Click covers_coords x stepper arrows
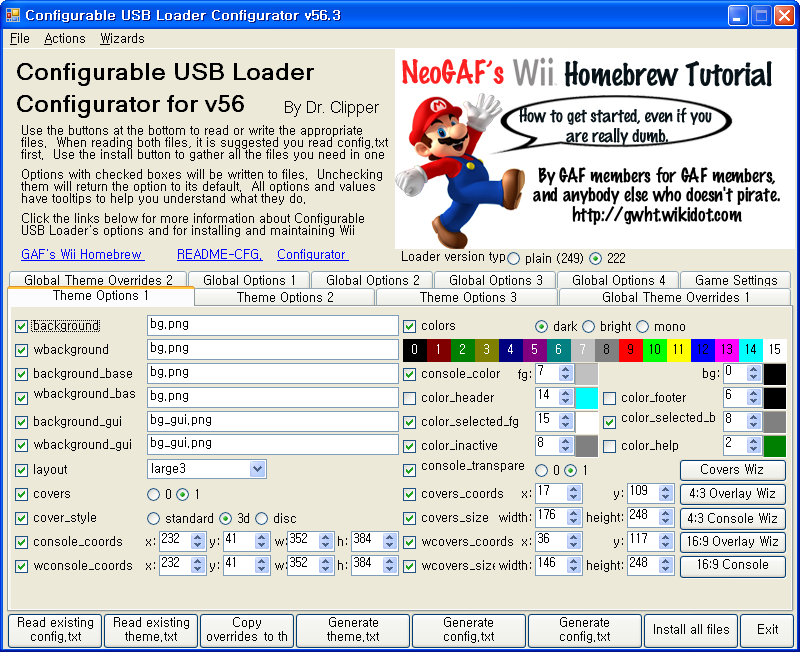Screen dimensions: 800x652 (573, 493)
